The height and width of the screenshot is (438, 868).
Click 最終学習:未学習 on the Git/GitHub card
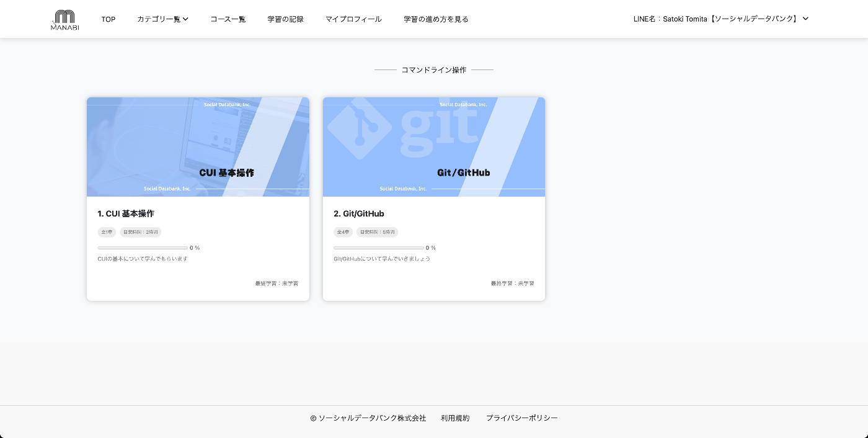512,284
